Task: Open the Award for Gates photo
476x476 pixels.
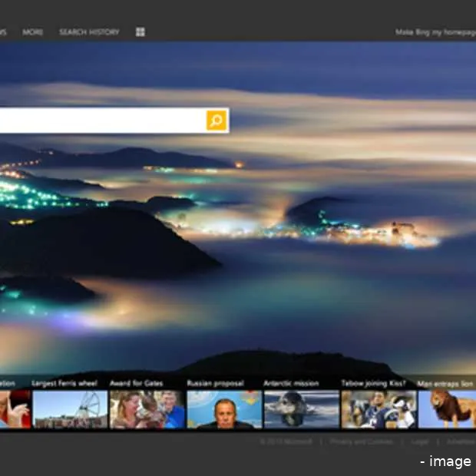Action: [147, 409]
